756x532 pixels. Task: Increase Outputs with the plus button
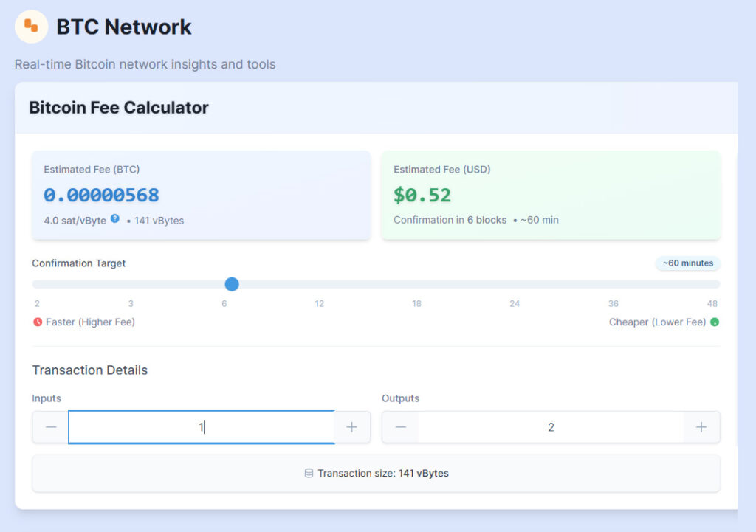click(701, 427)
